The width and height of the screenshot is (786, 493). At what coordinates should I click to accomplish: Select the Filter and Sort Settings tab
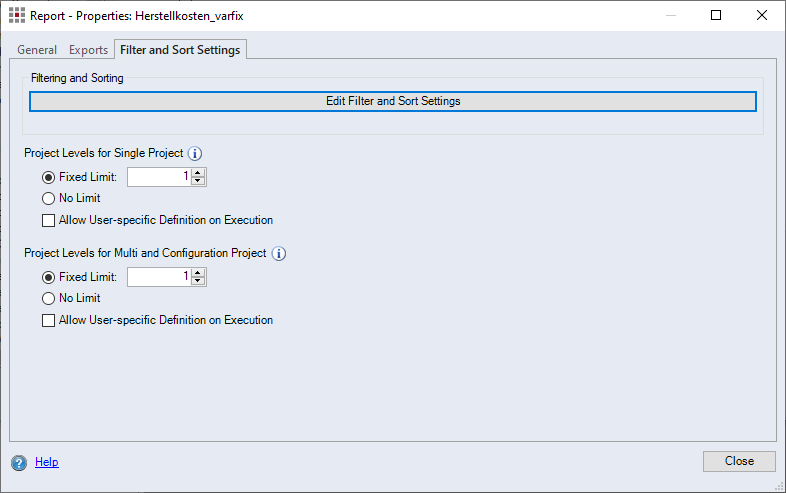180,50
